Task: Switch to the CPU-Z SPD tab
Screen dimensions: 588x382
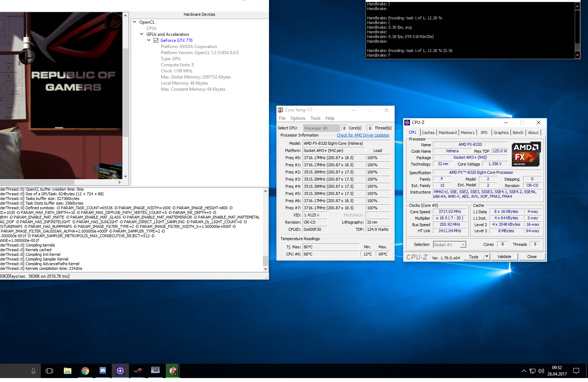Action: [x=484, y=133]
